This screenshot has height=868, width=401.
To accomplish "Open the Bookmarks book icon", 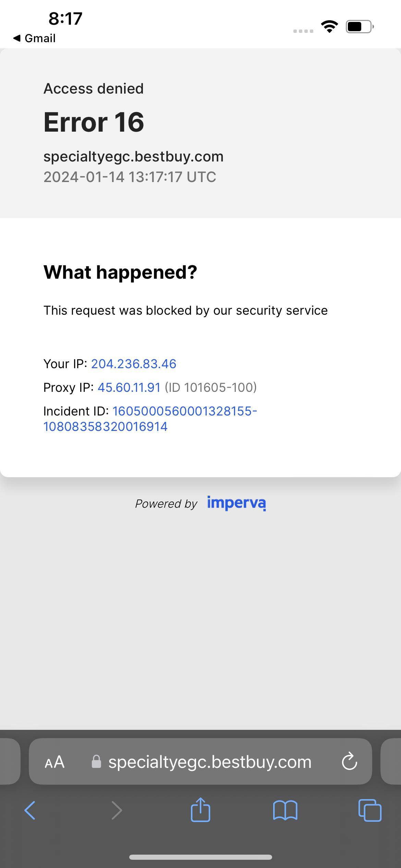I will coord(285,811).
